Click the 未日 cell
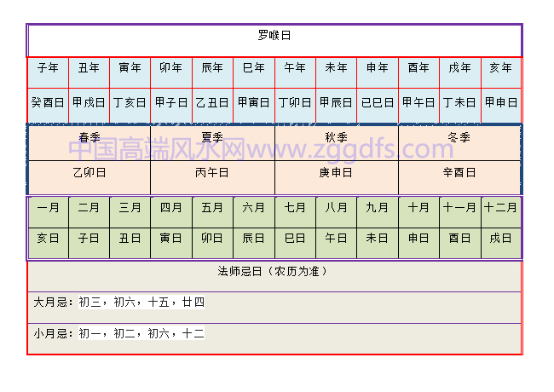This screenshot has width=554, height=392. point(378,243)
